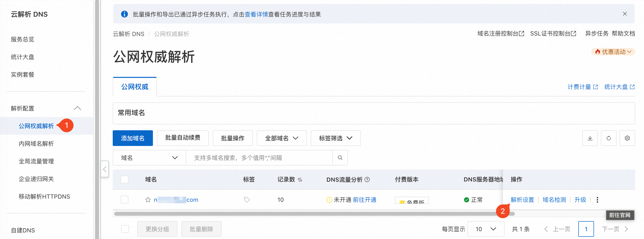644x239 pixels.
Task: Click the external link icon beside 统计大盘 link
Action: pyautogui.click(x=632, y=87)
